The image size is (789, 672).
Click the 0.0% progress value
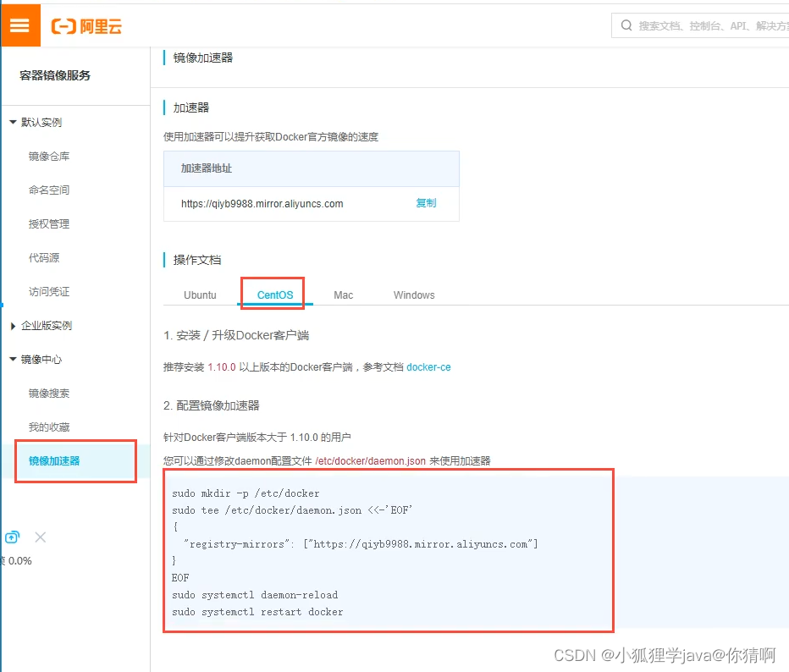tap(19, 561)
